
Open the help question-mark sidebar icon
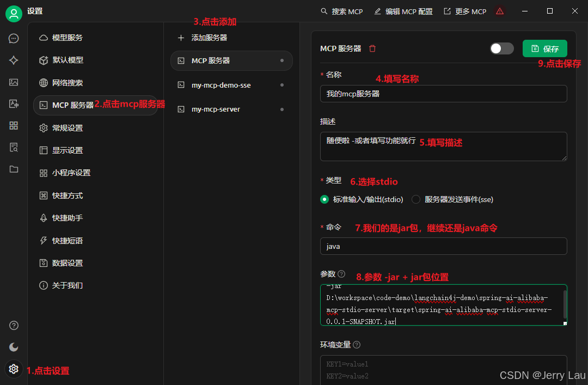pyautogui.click(x=14, y=325)
